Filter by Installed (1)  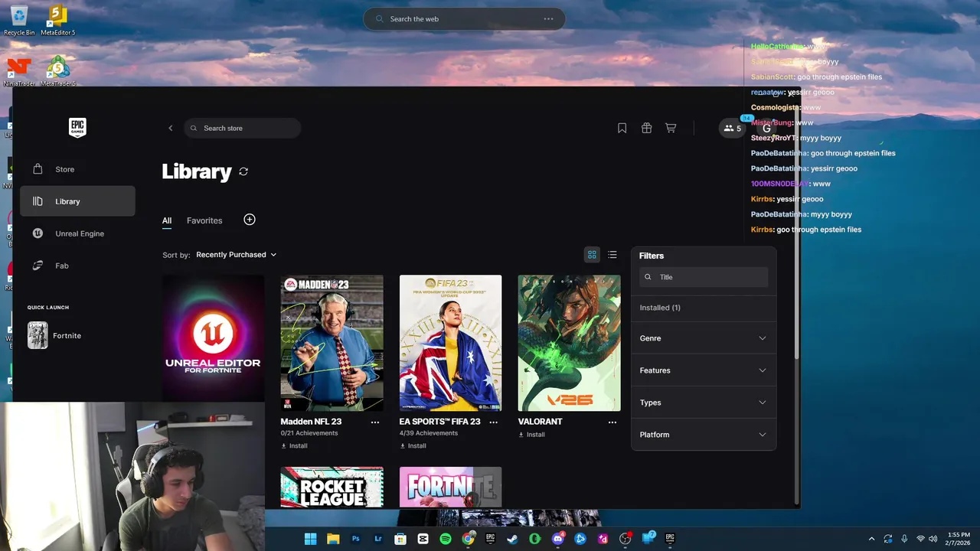pos(660,308)
